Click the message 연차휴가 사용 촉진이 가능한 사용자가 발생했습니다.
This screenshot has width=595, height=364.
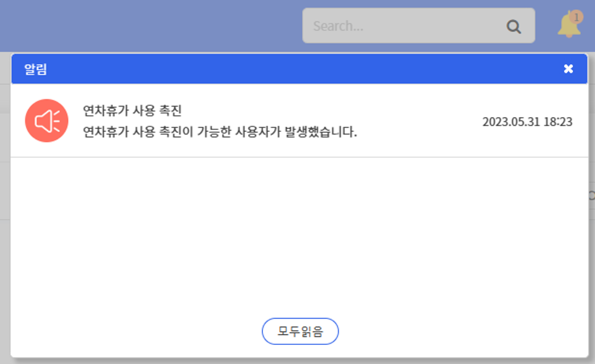pos(220,132)
